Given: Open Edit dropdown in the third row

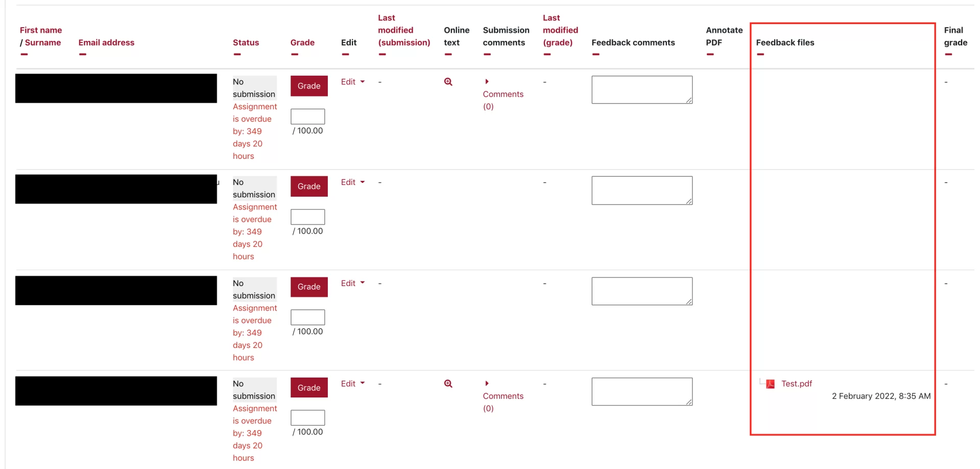Looking at the screenshot, I should click(353, 283).
